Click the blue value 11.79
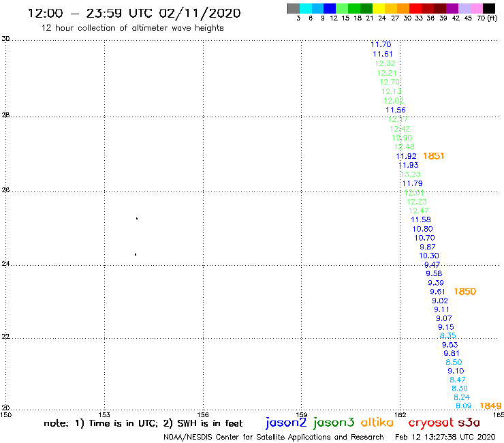This screenshot has height=443, width=504. [x=412, y=184]
